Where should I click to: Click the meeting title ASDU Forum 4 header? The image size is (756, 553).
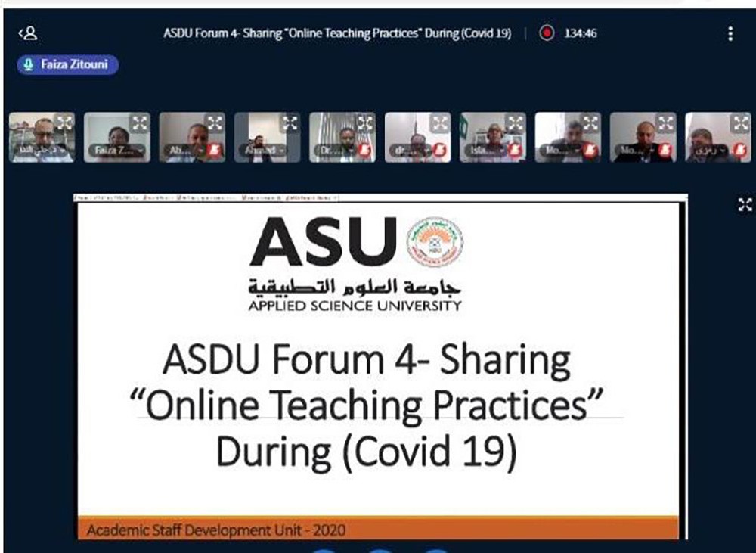[337, 33]
